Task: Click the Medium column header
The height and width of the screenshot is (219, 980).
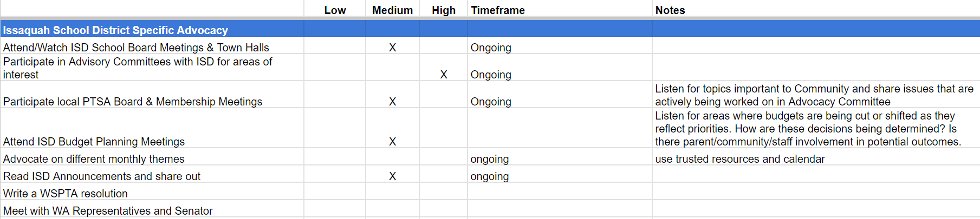Action: coord(392,10)
